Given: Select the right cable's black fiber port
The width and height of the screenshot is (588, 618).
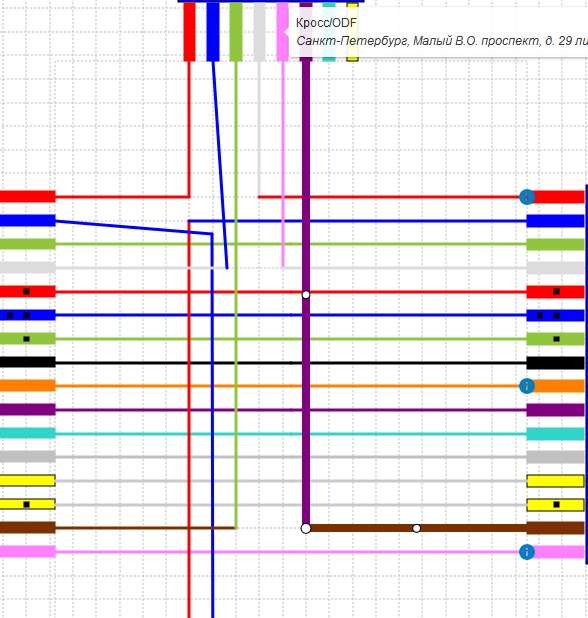Looking at the screenshot, I should click(556, 363).
